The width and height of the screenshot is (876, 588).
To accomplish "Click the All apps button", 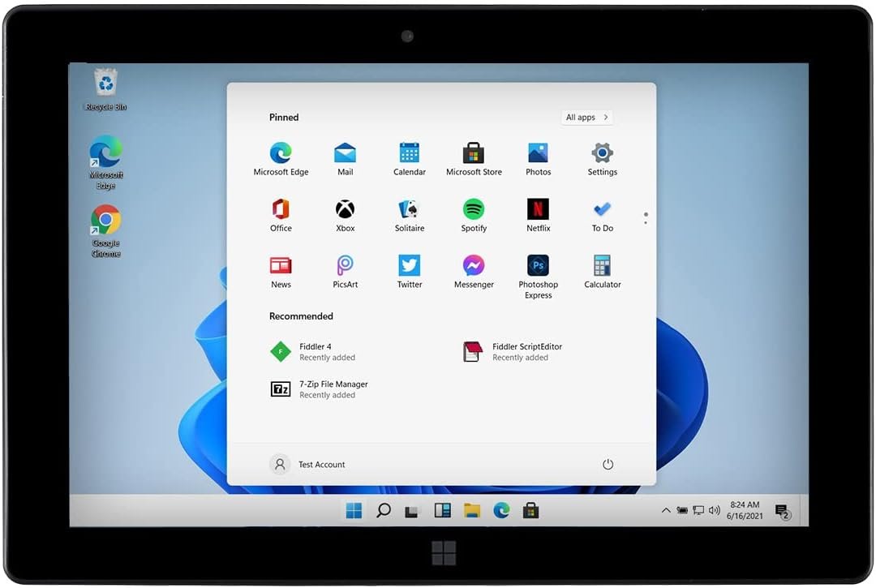I will (586, 118).
